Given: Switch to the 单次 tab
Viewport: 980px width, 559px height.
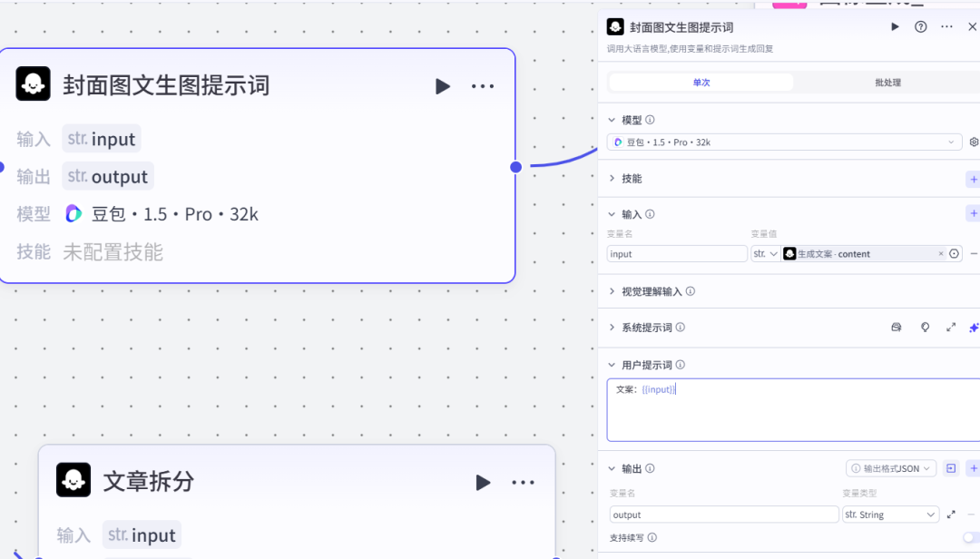Looking at the screenshot, I should pos(701,83).
